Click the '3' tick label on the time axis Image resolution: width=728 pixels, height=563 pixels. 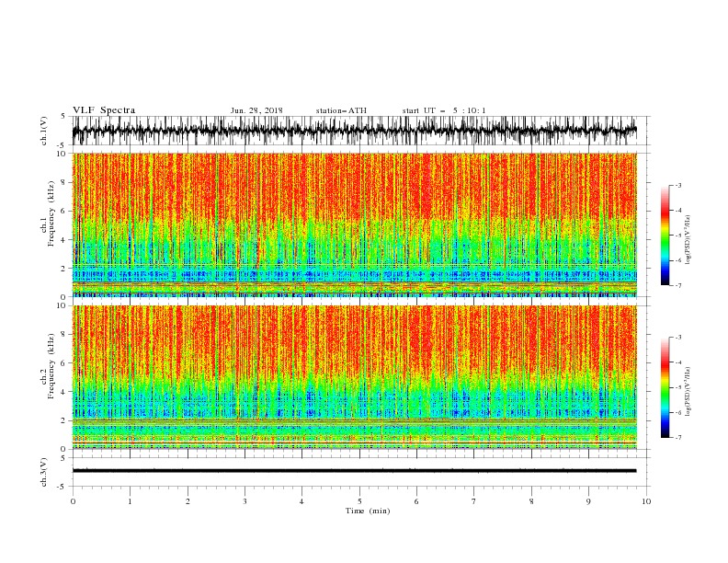point(245,501)
